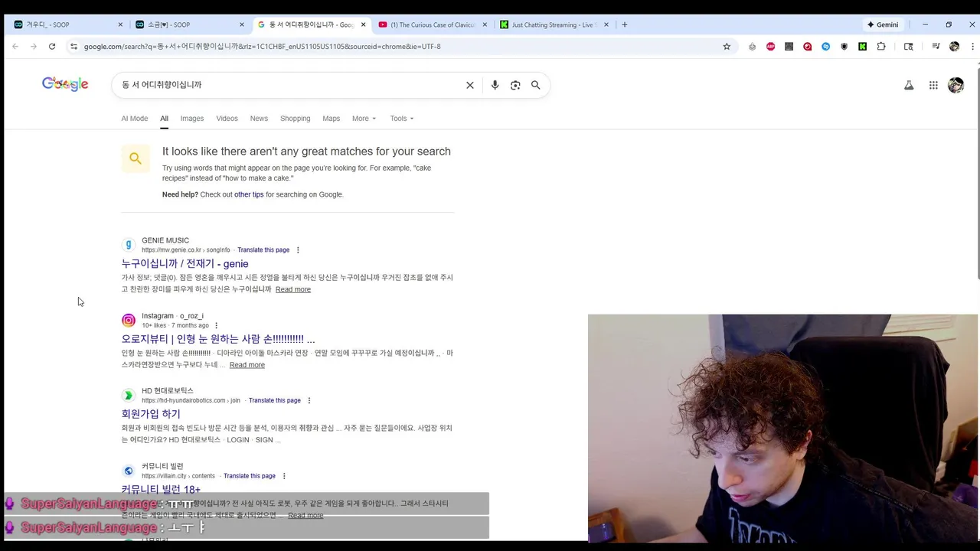Switch to AI Mode tab
Viewport: 980px width, 551px height.
point(134,119)
